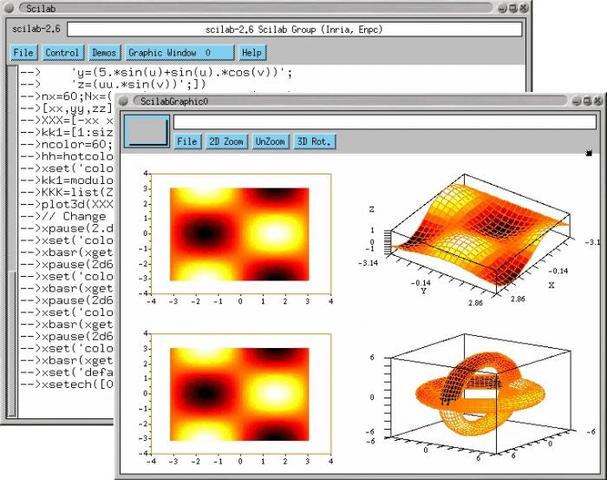Click the ScilabGraphic0 title text
This screenshot has height=480, width=607.
(x=174, y=101)
